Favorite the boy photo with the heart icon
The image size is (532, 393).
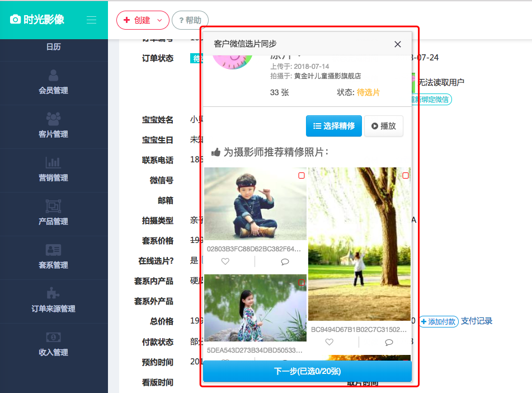225,261
